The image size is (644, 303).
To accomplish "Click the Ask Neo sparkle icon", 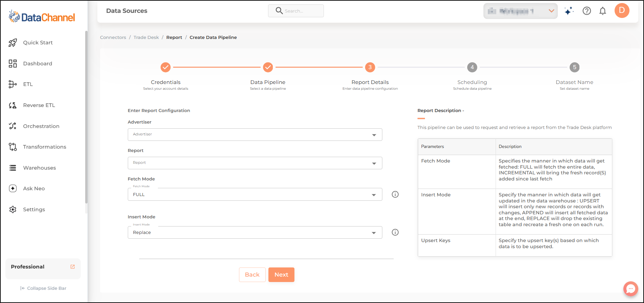I will [13, 189].
